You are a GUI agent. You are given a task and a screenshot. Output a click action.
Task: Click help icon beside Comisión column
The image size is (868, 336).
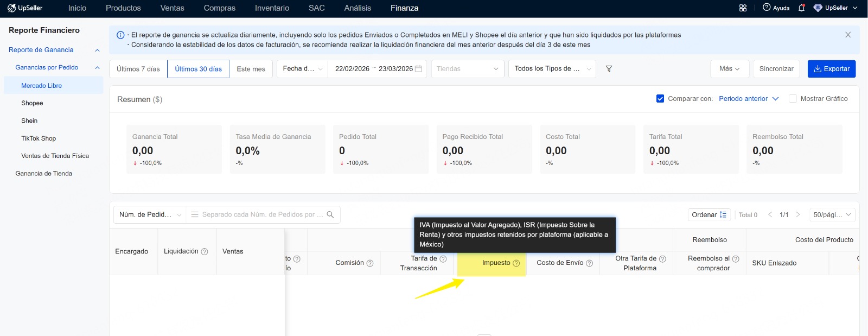coord(370,263)
